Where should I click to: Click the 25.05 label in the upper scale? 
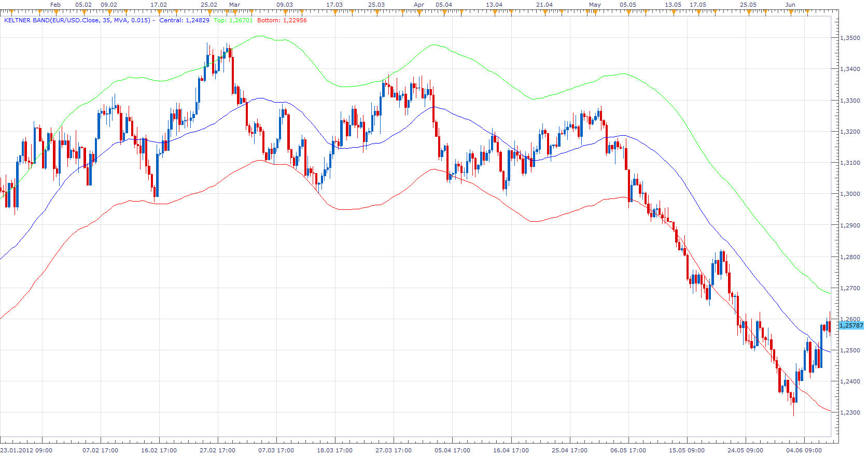click(748, 5)
